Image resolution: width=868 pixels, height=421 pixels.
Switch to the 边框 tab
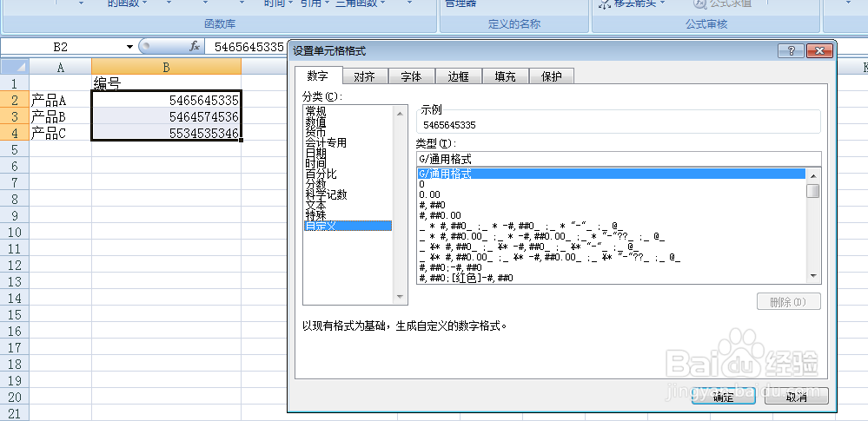click(x=459, y=77)
